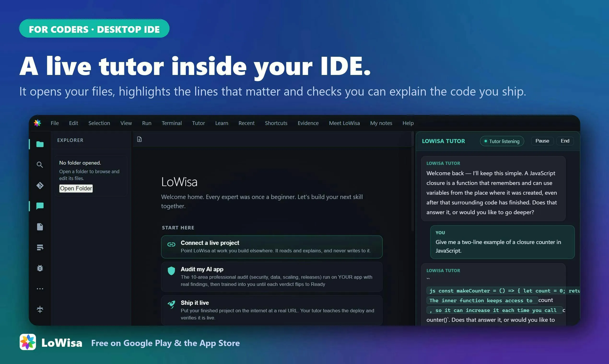
Task: Open the View menu
Action: [126, 123]
